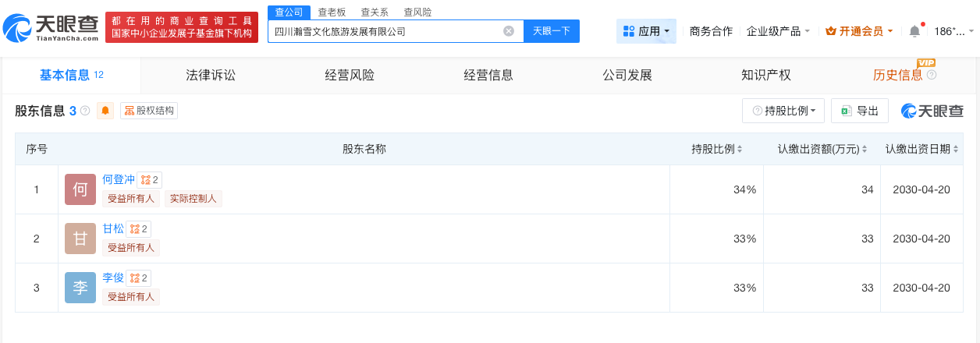Open the 应用 dropdown menu
The height and width of the screenshot is (343, 980).
pos(646,31)
